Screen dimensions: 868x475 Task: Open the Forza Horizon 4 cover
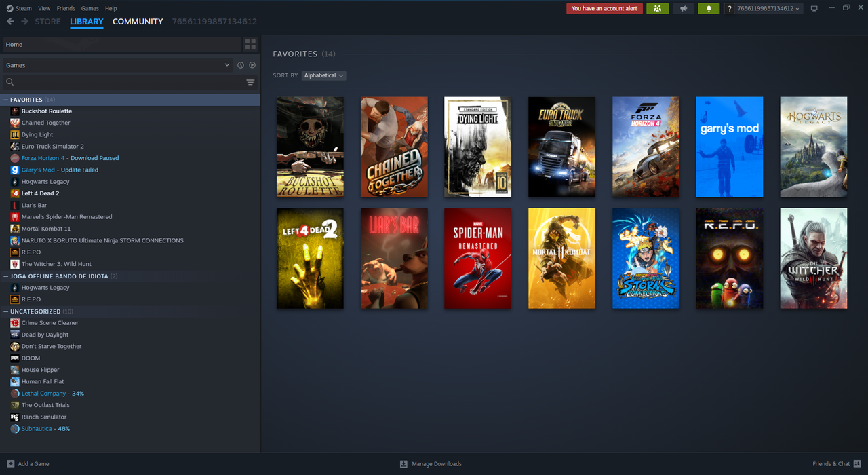646,147
